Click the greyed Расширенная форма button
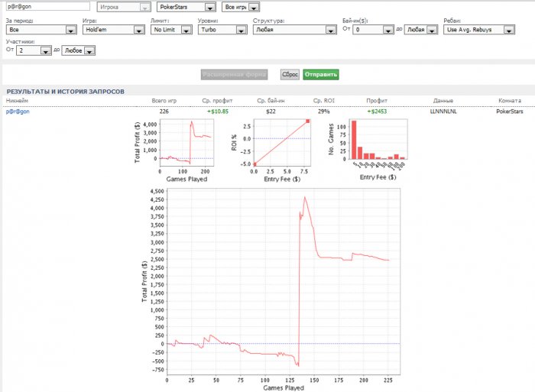This screenshot has width=535, height=392. 234,74
